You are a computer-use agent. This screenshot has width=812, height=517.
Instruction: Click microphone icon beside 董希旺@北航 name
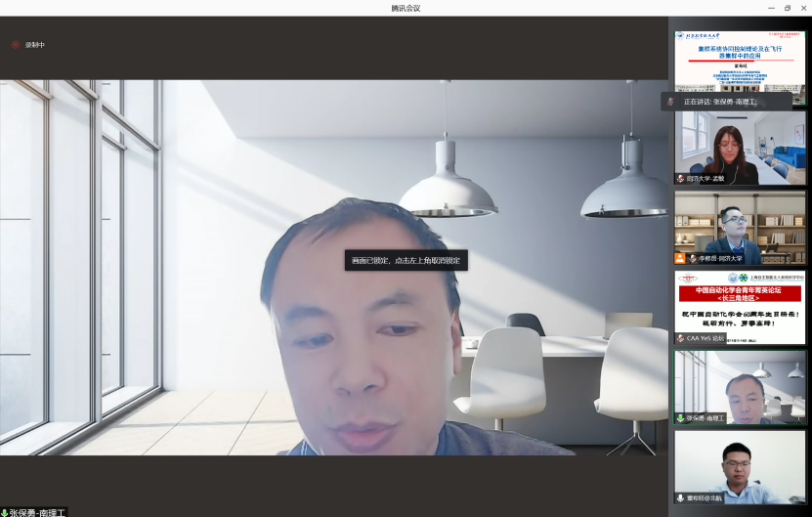tap(680, 497)
